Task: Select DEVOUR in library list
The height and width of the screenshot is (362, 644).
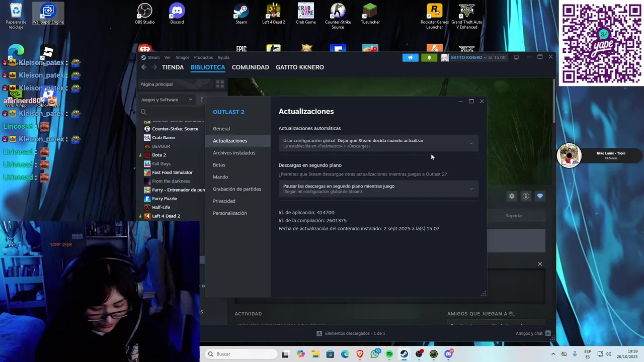Action: [x=161, y=146]
